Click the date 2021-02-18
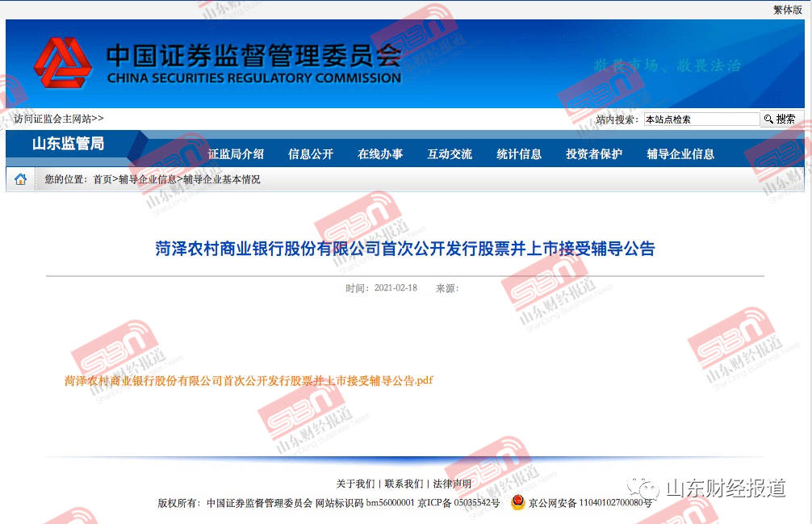The width and height of the screenshot is (812, 524). tap(396, 288)
